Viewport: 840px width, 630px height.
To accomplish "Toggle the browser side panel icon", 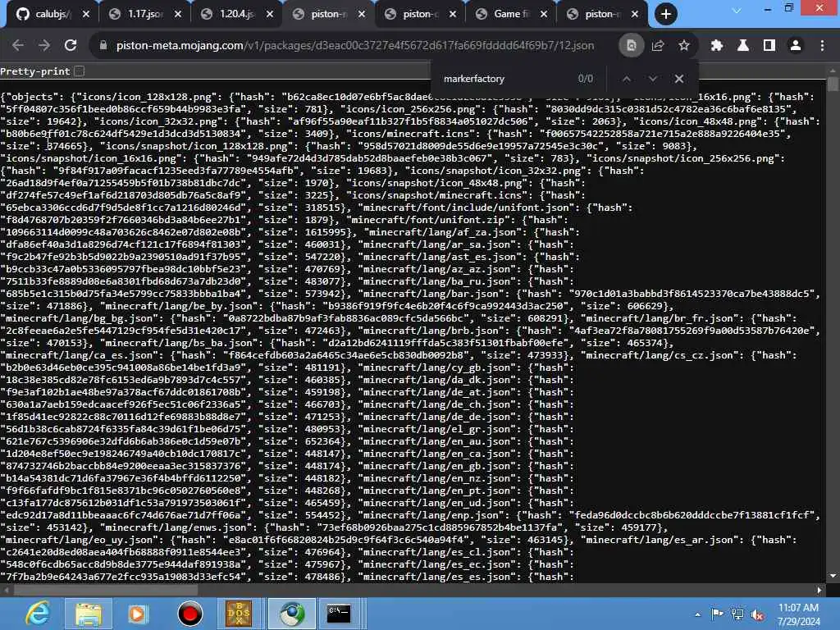I will (769, 46).
